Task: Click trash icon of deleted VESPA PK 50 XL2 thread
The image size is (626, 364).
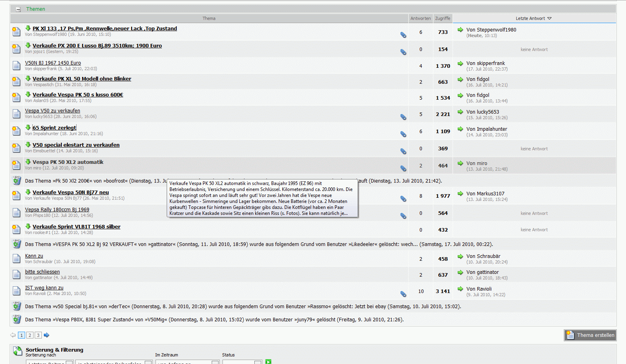Action: [x=16, y=244]
